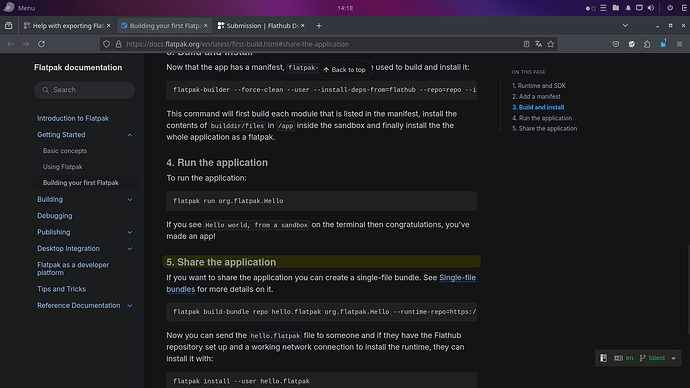Open Firefox View (recent browsing) icon

click(x=8, y=26)
